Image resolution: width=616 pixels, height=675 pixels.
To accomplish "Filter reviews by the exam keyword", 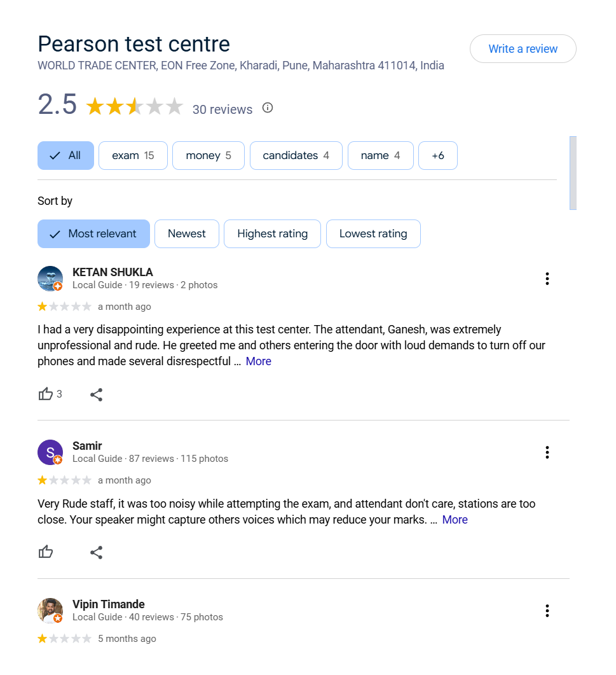I will point(133,156).
